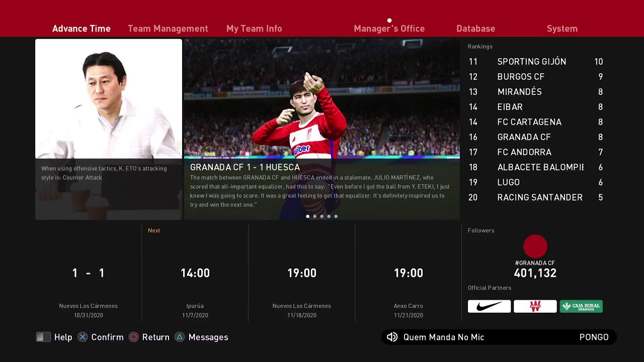Select FC CARTAGENA in the rankings

click(535, 122)
